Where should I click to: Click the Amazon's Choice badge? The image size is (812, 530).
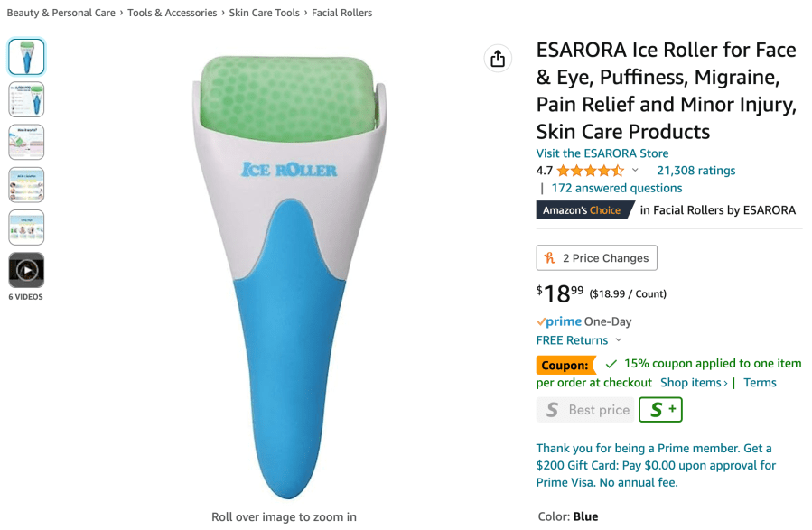[x=584, y=210]
